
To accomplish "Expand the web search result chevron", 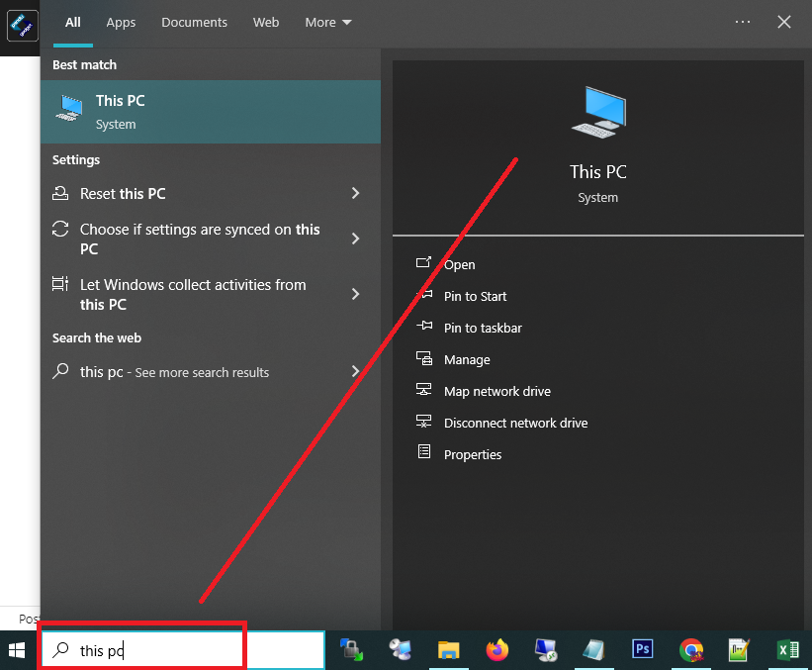I will tap(355, 371).
